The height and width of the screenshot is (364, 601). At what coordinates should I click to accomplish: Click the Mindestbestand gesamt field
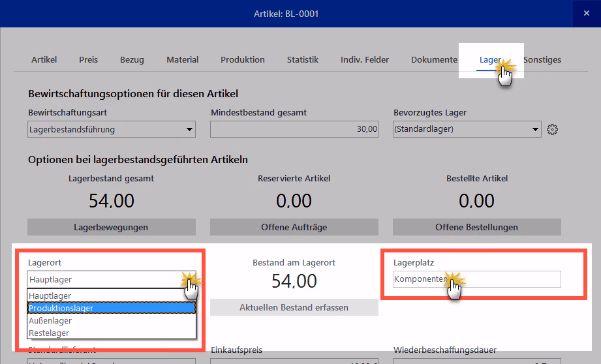coord(294,129)
